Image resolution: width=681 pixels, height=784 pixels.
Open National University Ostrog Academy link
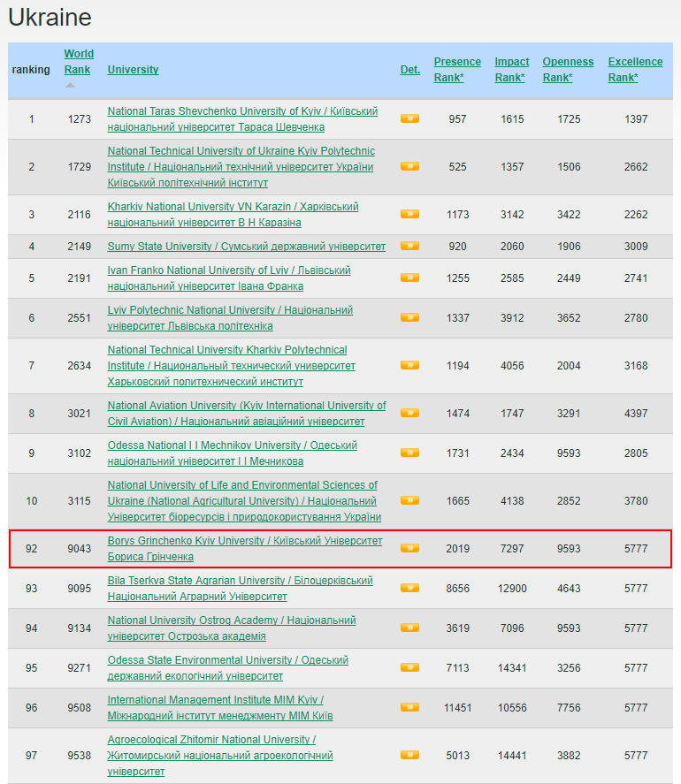pos(232,628)
